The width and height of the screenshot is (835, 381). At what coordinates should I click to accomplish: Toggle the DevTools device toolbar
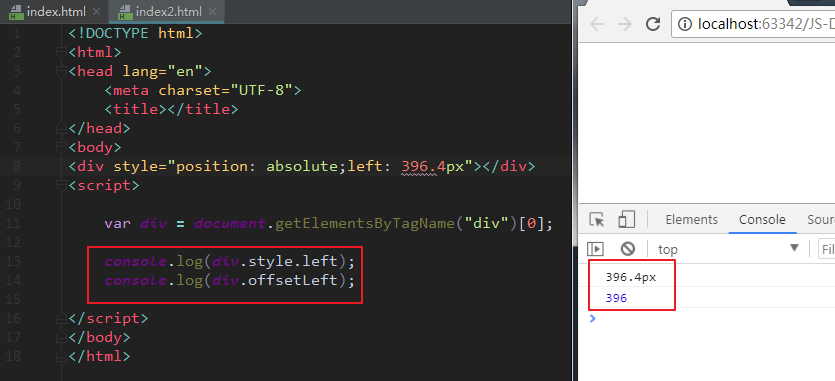click(626, 220)
